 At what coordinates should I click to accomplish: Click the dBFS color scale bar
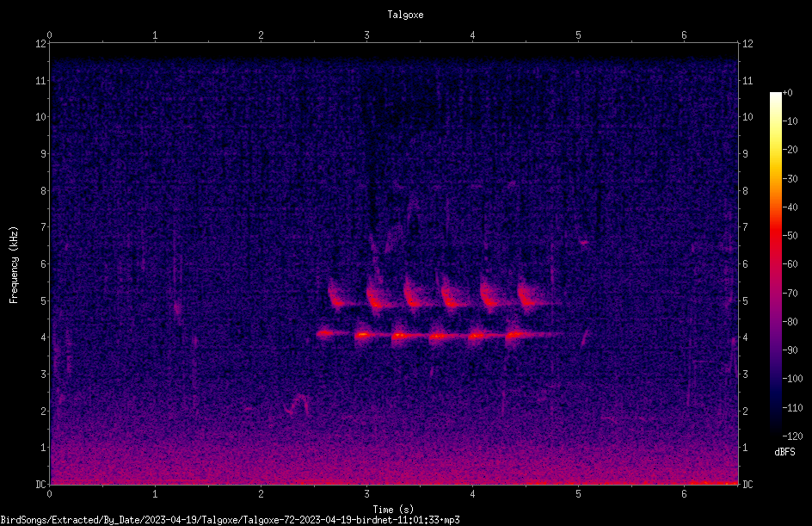point(775,263)
